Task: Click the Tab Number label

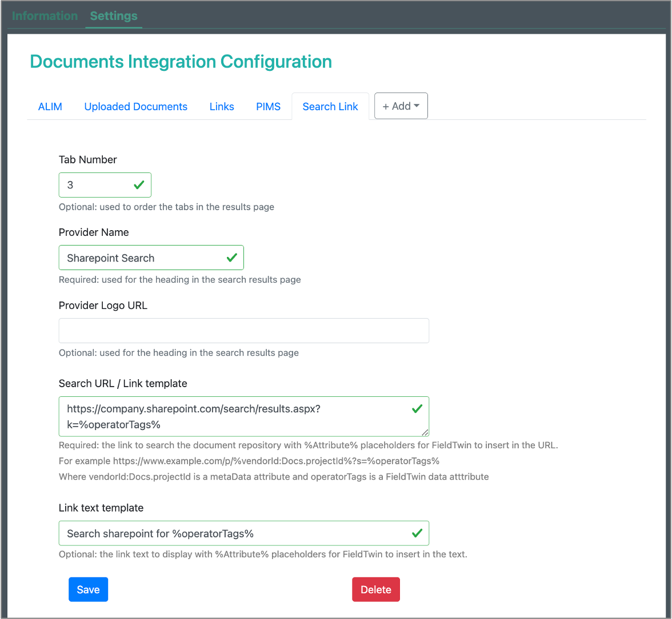Action: (x=87, y=160)
